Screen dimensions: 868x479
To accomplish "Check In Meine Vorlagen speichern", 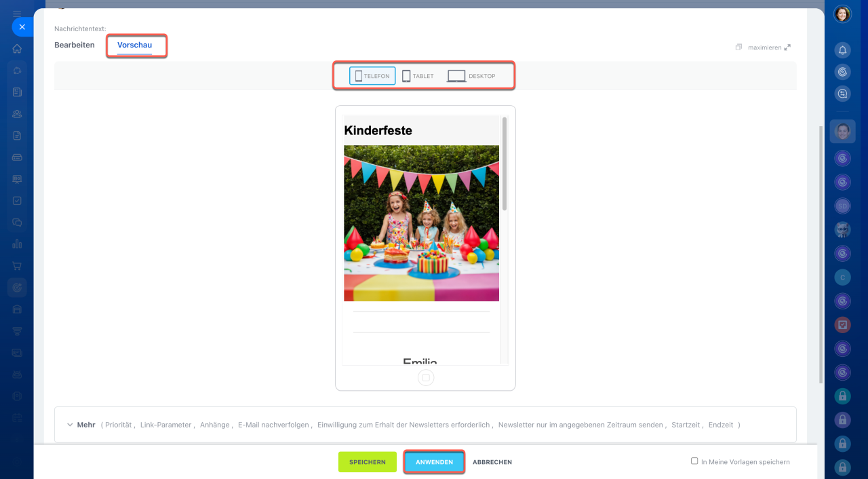I will click(694, 461).
